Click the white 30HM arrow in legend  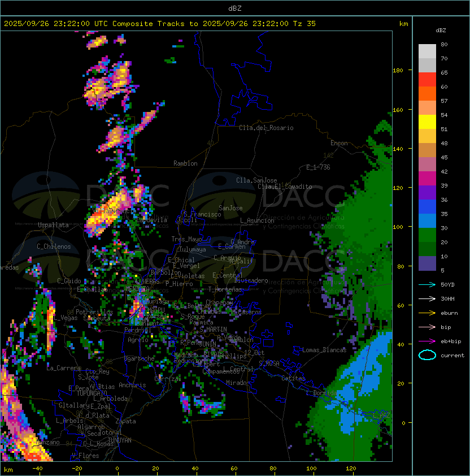[427, 299]
